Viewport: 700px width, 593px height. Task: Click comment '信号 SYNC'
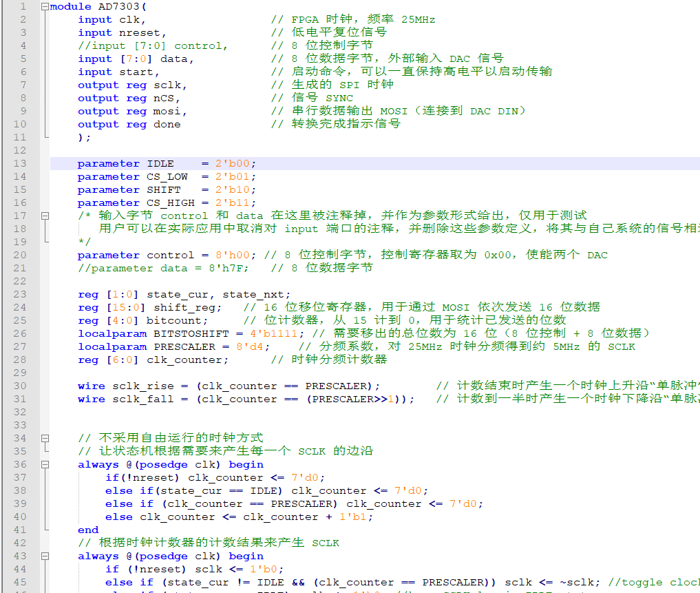click(x=322, y=98)
